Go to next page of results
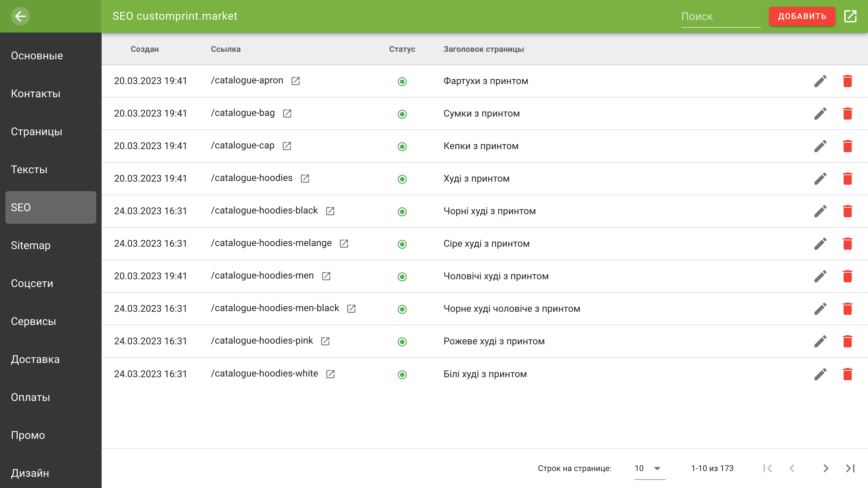The image size is (868, 488). click(x=826, y=468)
